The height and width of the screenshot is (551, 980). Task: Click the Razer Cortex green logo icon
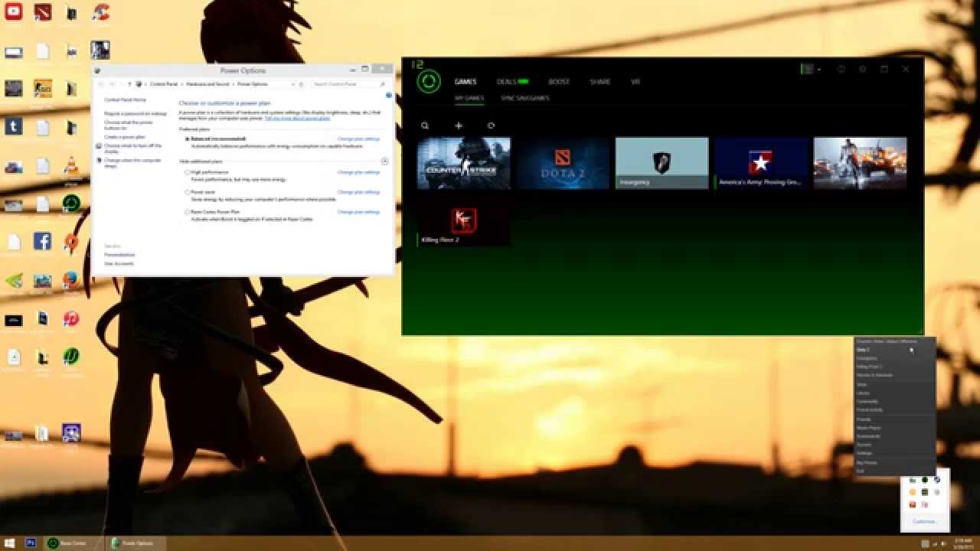(x=429, y=81)
